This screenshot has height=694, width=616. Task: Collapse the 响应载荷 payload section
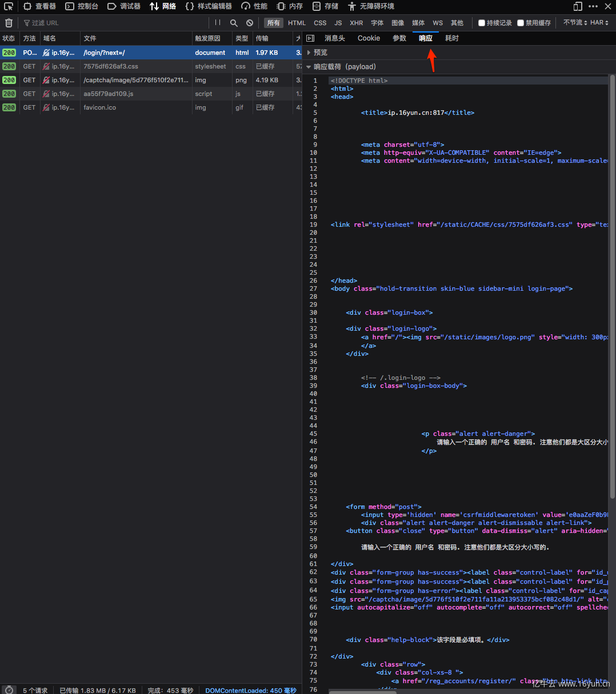coord(309,67)
